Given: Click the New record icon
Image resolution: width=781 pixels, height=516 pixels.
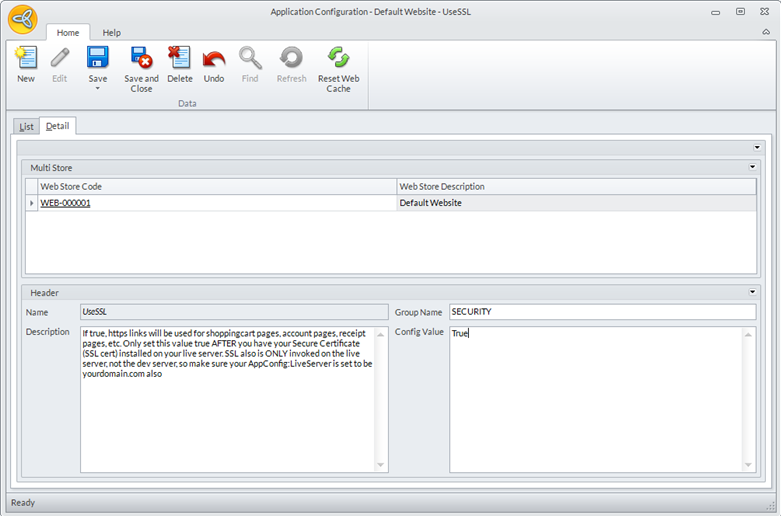Looking at the screenshot, I should click(25, 59).
